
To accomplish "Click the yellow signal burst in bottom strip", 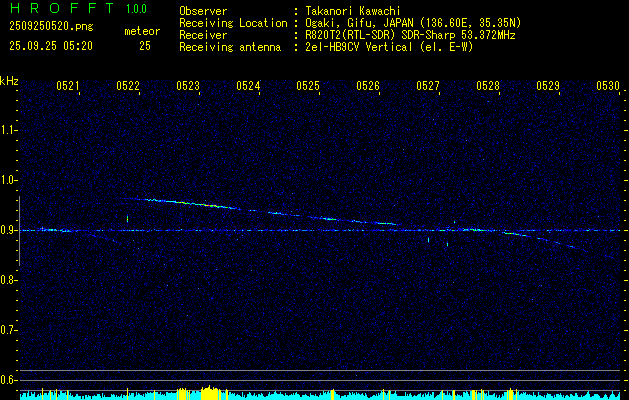I will tap(209, 393).
